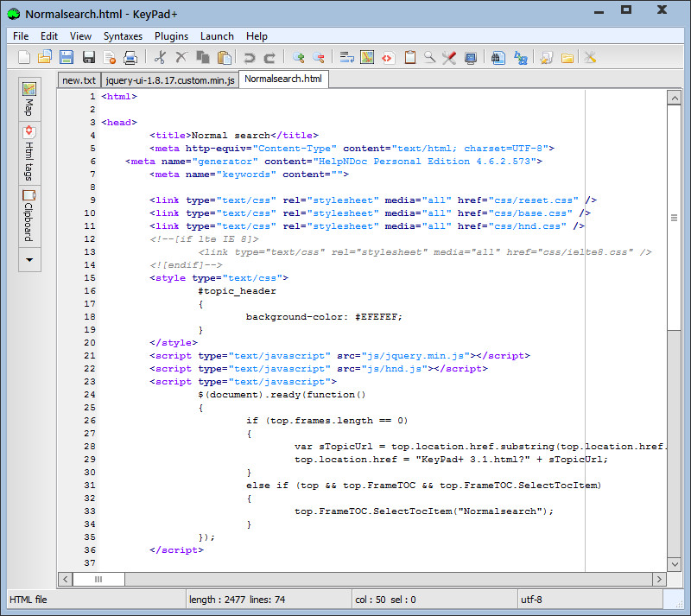Open the View menu
Viewport: 691px width, 616px height.
(80, 36)
